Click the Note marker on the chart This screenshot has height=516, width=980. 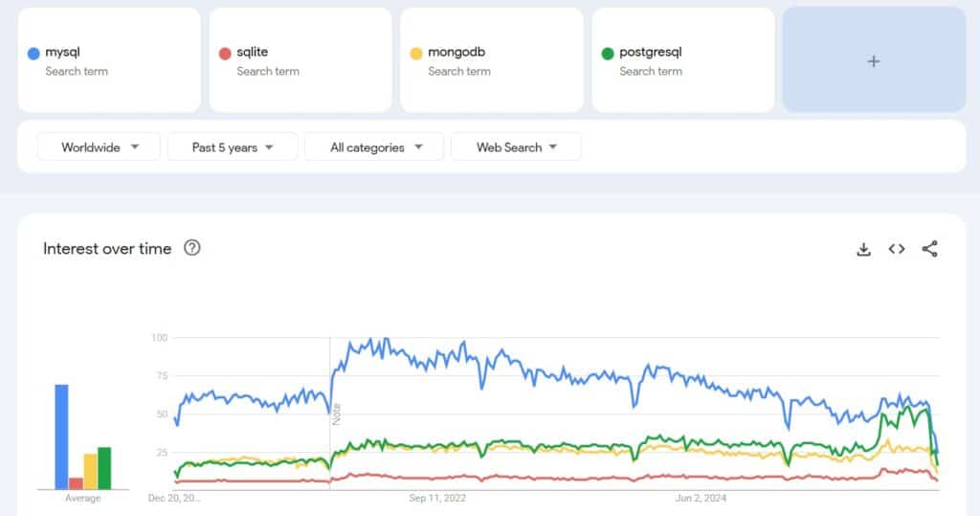(336, 414)
